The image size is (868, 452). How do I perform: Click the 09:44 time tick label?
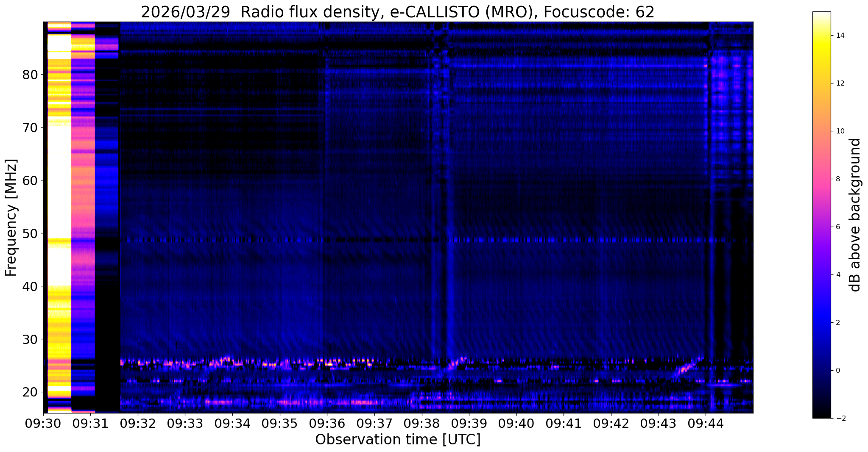pos(706,423)
